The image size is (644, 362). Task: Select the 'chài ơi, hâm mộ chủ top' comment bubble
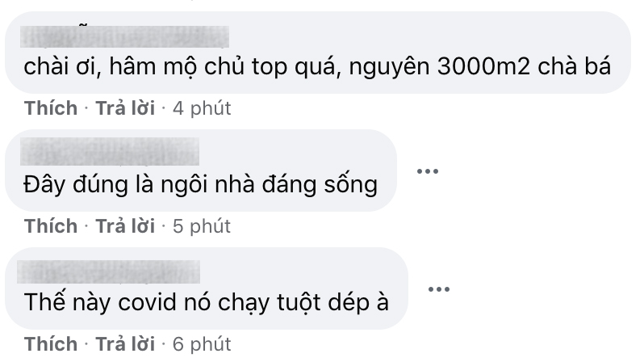(318, 53)
